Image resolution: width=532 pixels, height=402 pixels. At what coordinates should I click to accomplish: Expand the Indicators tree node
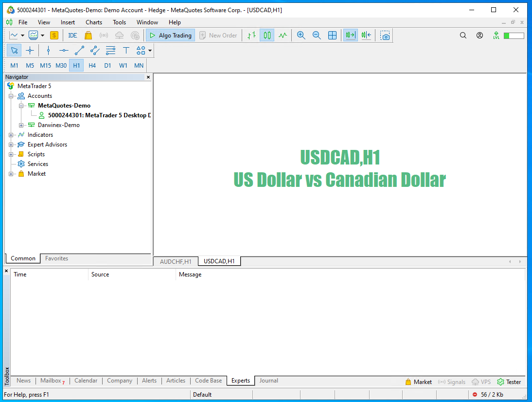pyautogui.click(x=11, y=135)
